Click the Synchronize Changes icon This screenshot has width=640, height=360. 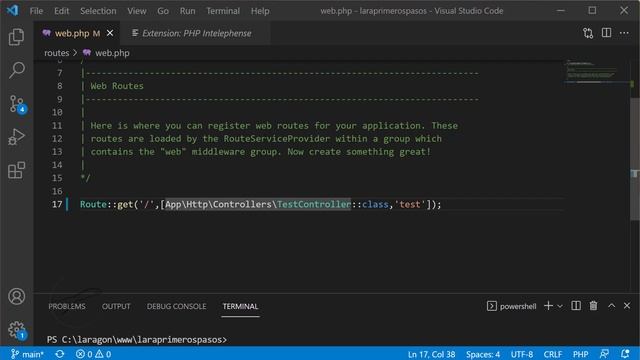click(60, 354)
